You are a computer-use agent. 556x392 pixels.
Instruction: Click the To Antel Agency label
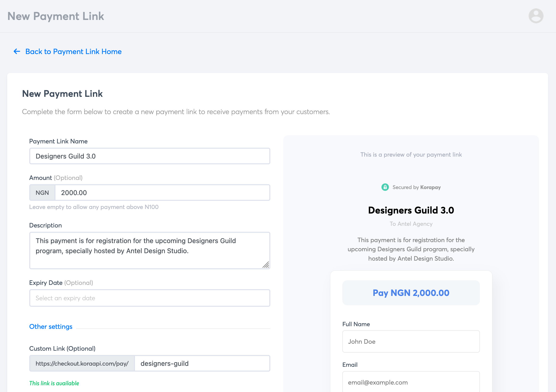coord(411,224)
